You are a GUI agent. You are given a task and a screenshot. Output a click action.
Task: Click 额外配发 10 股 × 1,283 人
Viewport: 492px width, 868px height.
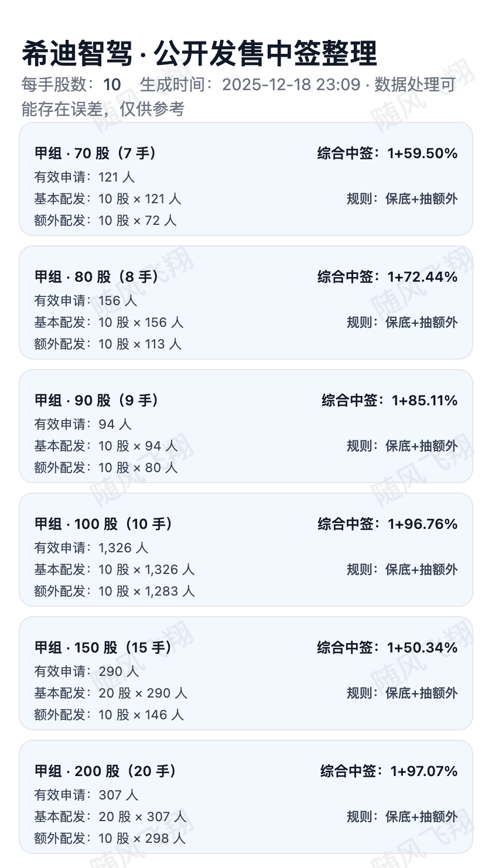point(114,591)
